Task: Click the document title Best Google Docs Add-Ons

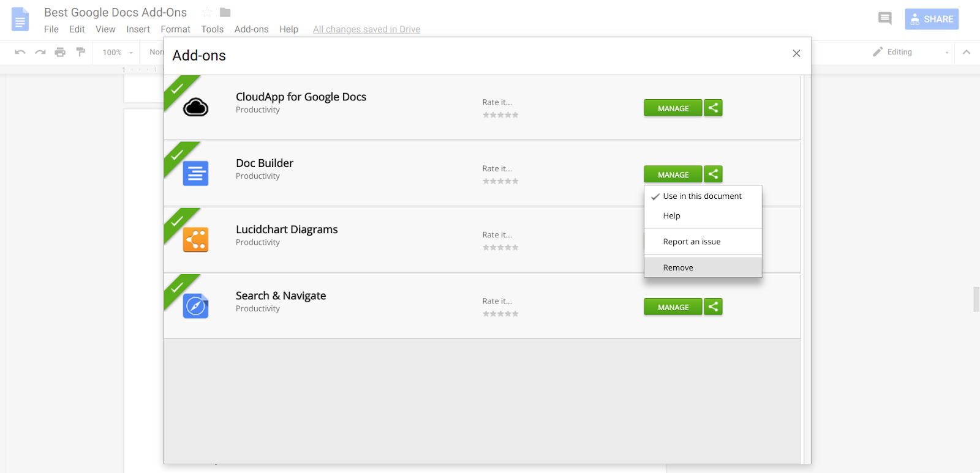Action: coord(115,12)
